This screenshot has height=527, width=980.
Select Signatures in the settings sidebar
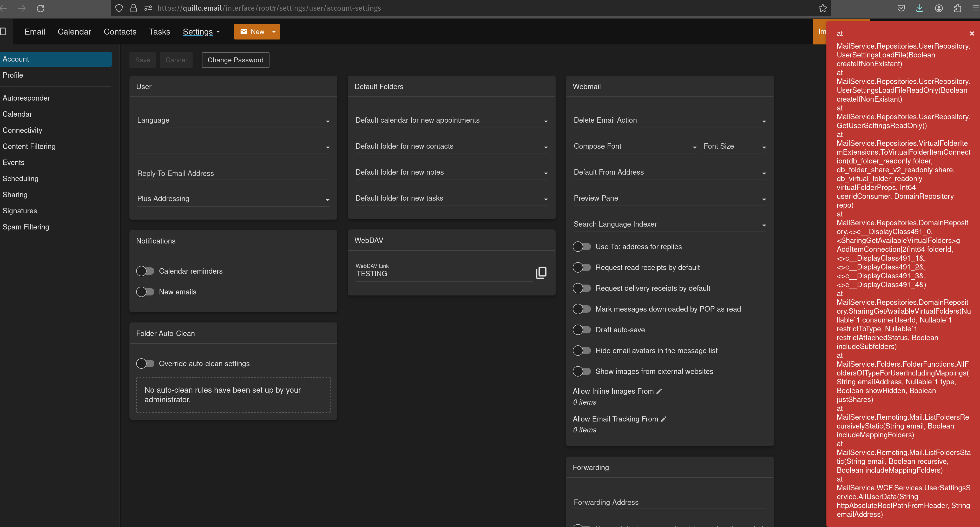click(x=20, y=211)
